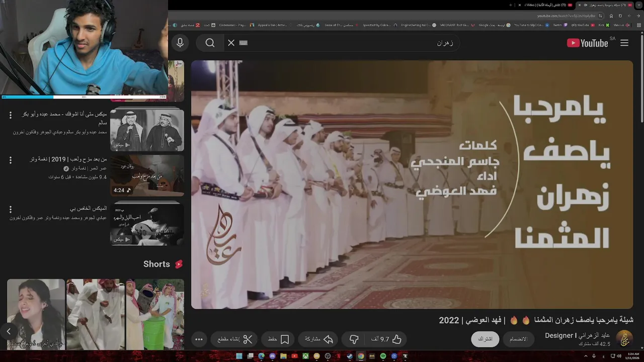This screenshot has width=644, height=362.
Task: Open Steam from the taskbar
Action: pos(350,356)
